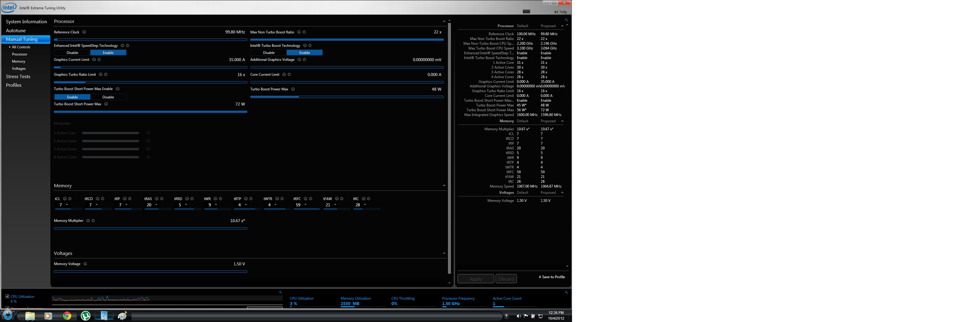The height and width of the screenshot is (322, 980).
Task: Open Paint from the taskbar
Action: pos(122,316)
